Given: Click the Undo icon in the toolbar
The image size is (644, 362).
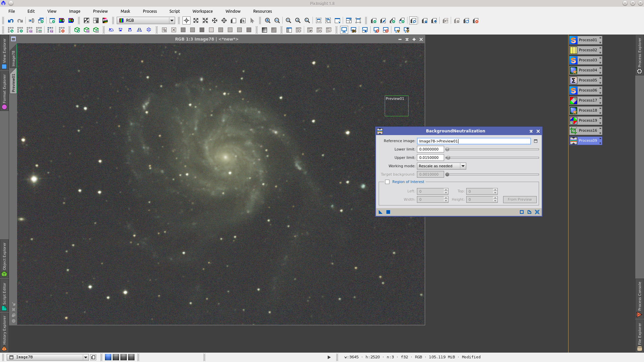Looking at the screenshot, I should point(11,20).
